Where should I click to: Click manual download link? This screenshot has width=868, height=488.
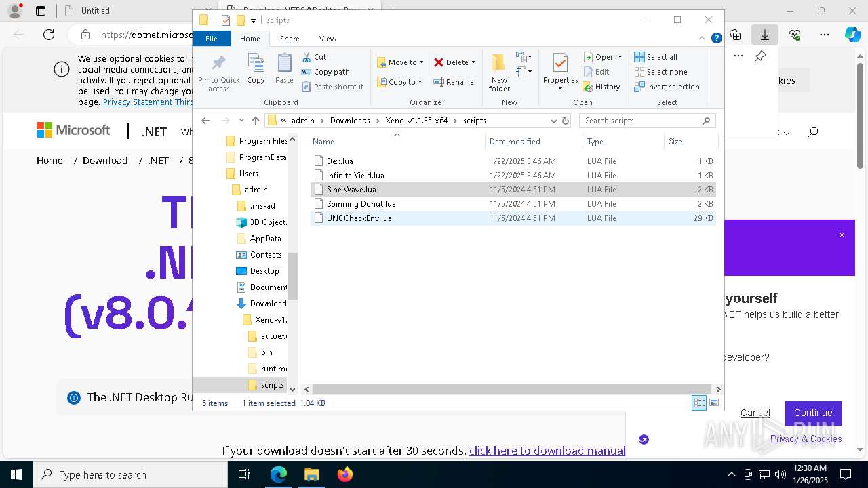pos(547,451)
